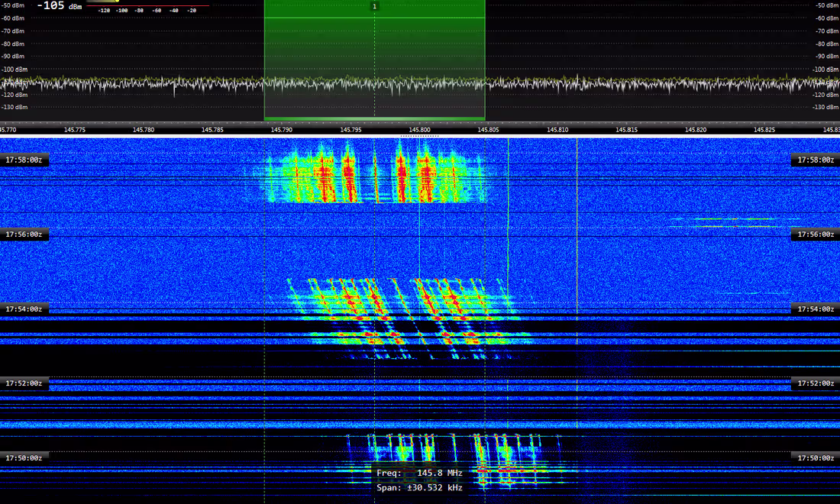Click the 145.780 frequency axis label
The width and height of the screenshot is (840, 504).
point(144,130)
